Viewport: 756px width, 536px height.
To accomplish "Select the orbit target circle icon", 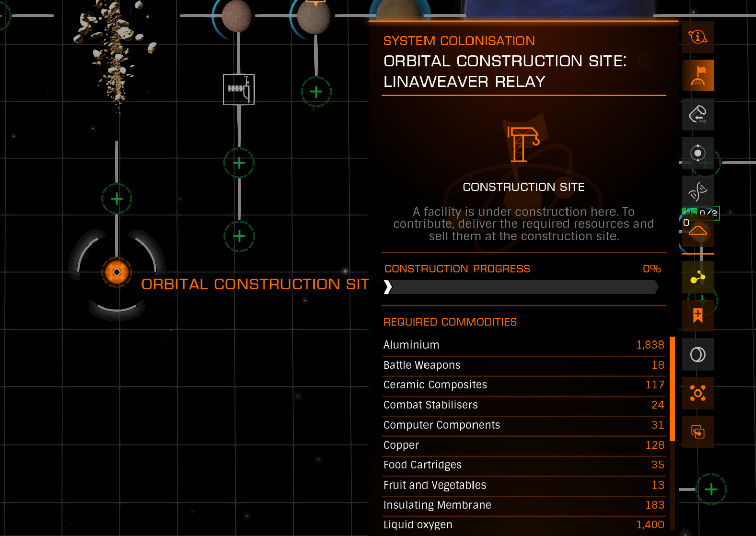I will coord(698,153).
